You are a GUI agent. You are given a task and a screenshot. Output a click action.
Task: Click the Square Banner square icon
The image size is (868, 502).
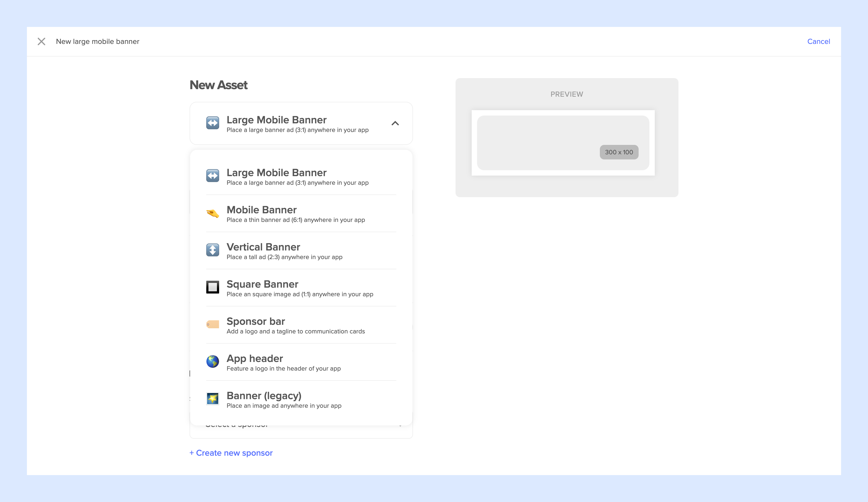click(212, 287)
